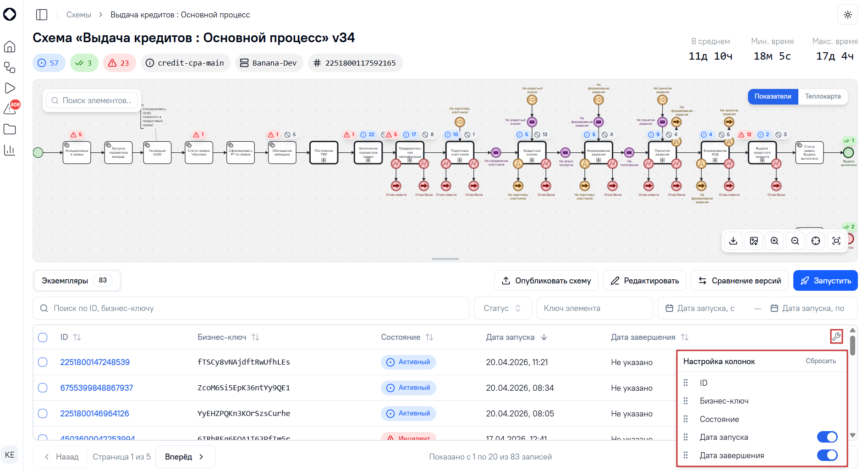Open the home icon in sidebar

(10, 47)
